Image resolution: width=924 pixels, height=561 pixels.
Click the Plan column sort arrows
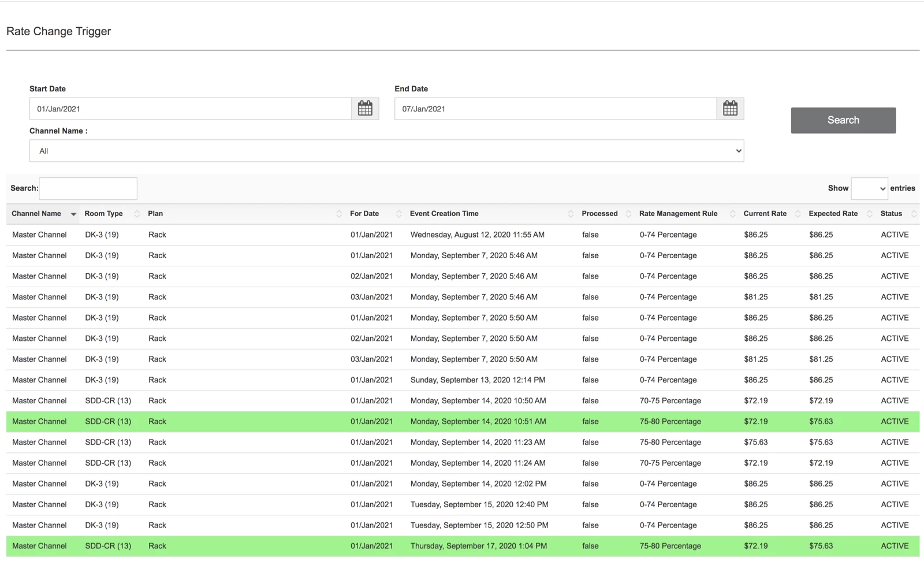[338, 214]
